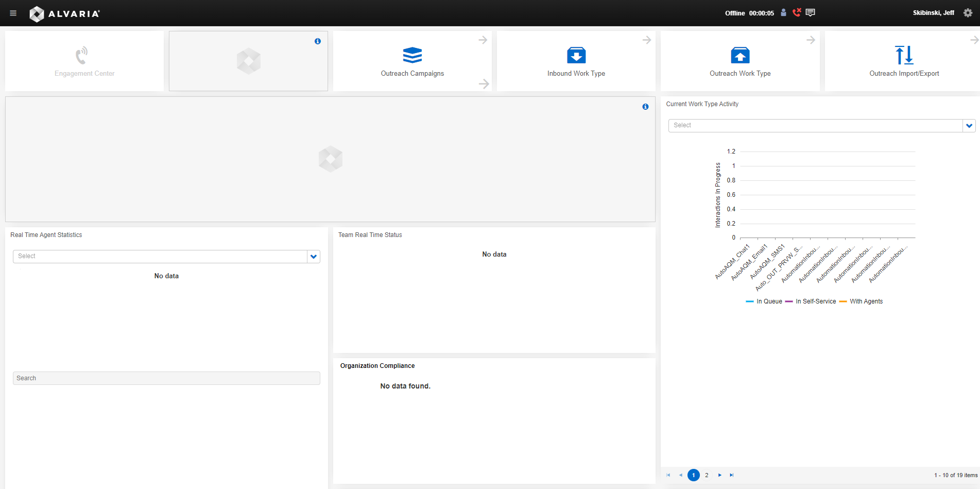Screen dimensions: 980x489
Task: Click the red missed call icon
Action: tap(797, 12)
